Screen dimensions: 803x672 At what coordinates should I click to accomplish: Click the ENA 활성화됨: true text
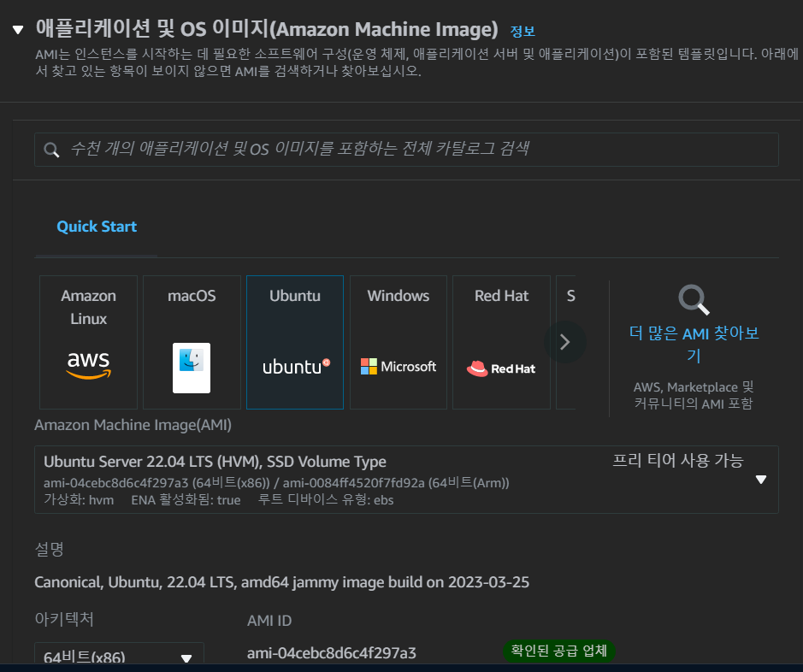pos(186,499)
